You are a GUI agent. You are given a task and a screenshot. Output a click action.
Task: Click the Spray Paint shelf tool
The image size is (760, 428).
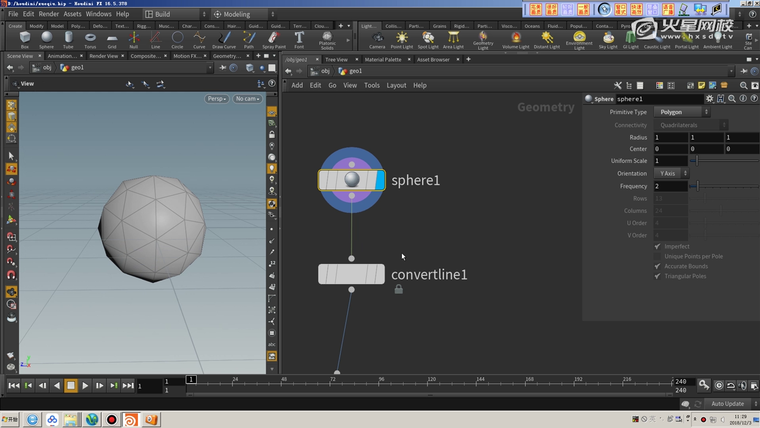point(272,39)
